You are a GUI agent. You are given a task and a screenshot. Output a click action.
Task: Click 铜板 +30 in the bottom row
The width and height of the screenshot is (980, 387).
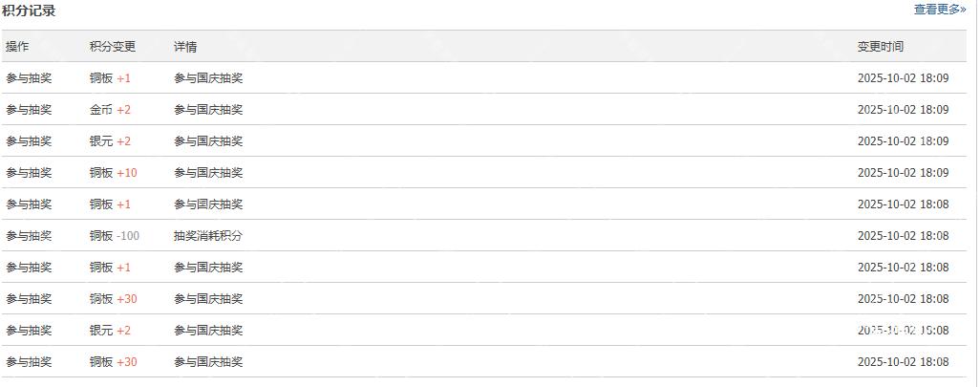click(114, 362)
